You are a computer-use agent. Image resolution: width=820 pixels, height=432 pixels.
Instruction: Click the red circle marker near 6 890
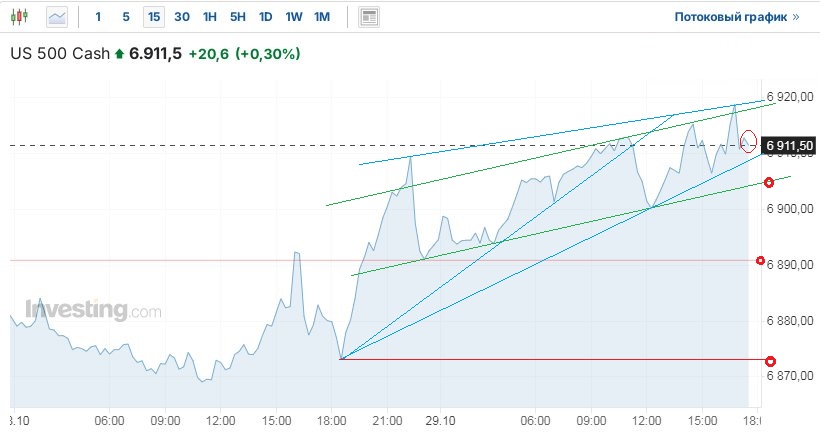pos(761,260)
